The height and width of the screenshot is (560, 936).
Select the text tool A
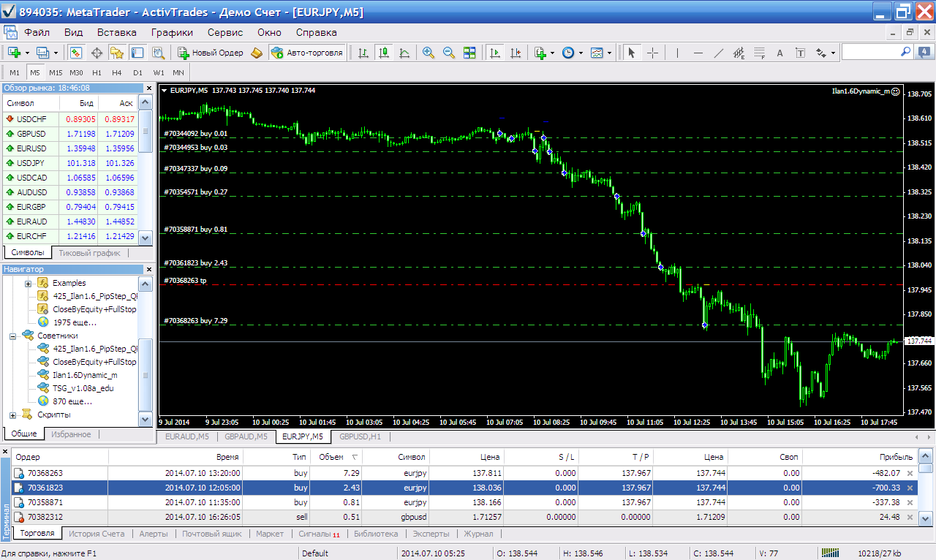(780, 53)
